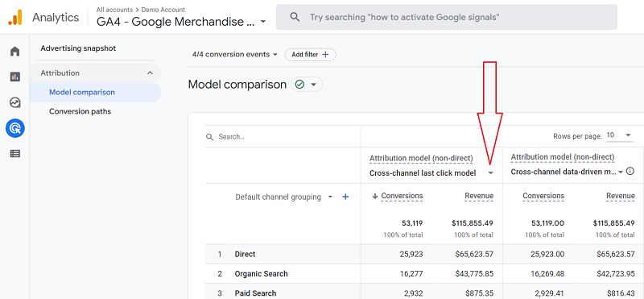644x299 pixels.
Task: Click the value 25,923 in Direct row
Action: coord(411,254)
